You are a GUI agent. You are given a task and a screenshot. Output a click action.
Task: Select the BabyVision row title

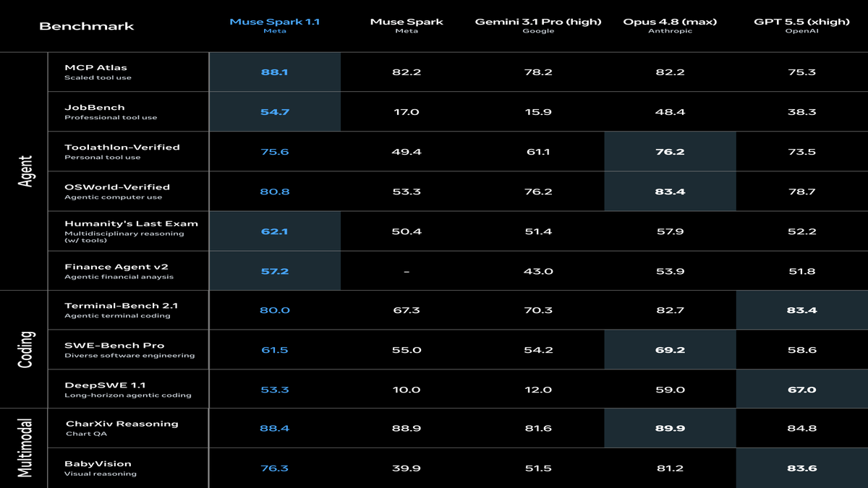(x=98, y=463)
